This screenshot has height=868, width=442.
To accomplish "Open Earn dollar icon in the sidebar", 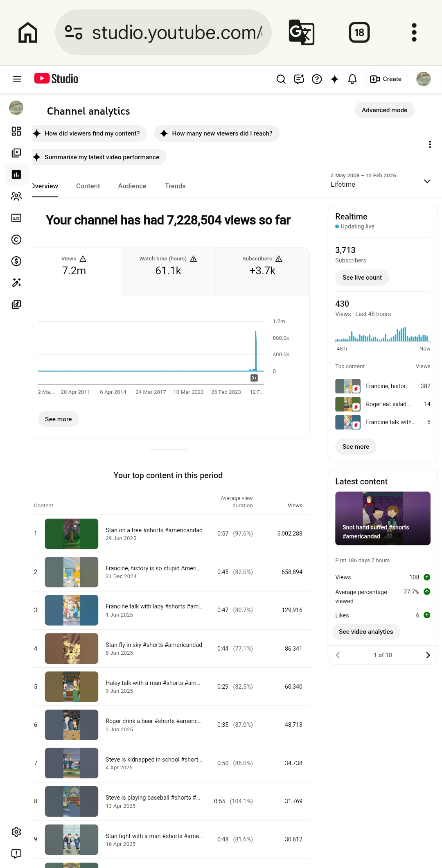I will coord(16,261).
